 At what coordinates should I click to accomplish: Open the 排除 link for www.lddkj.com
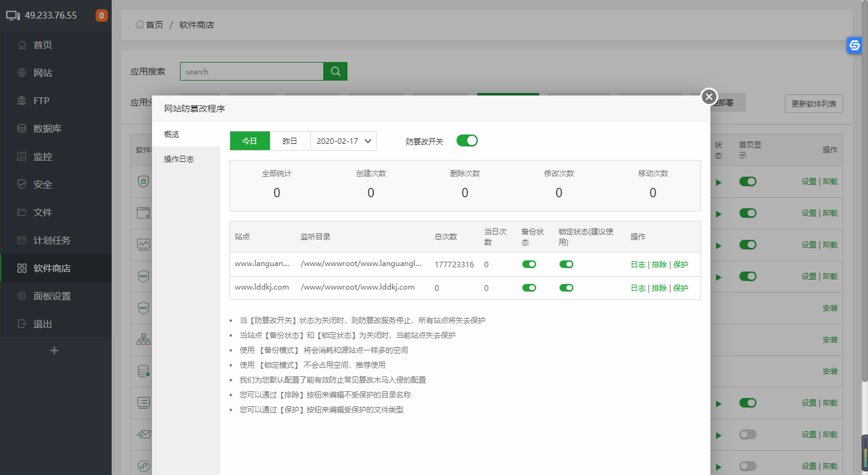click(x=659, y=287)
